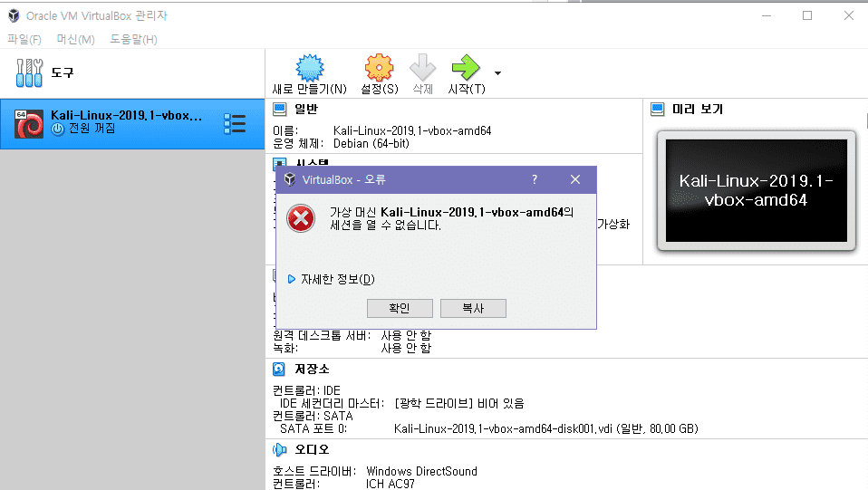Close the VirtualBox error dialog

(x=575, y=179)
